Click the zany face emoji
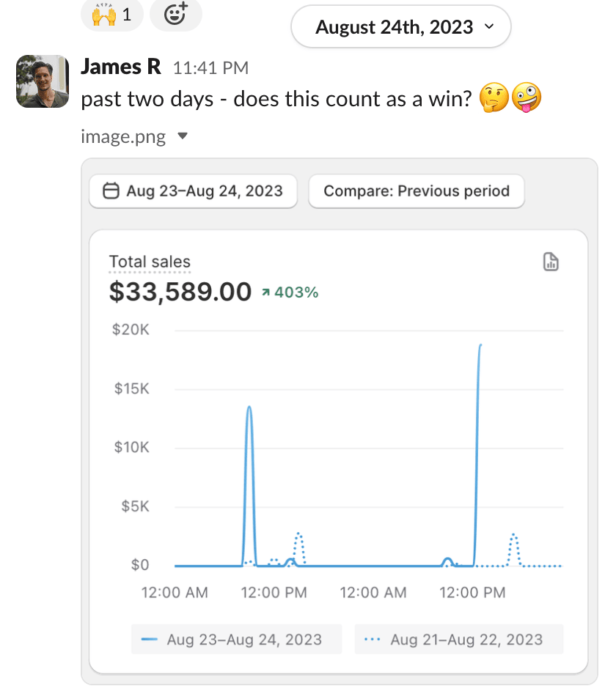616x686 pixels. [526, 98]
